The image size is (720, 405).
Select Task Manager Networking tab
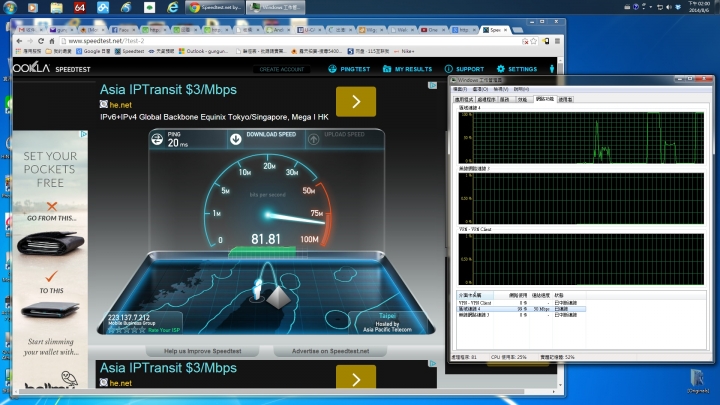(x=545, y=99)
